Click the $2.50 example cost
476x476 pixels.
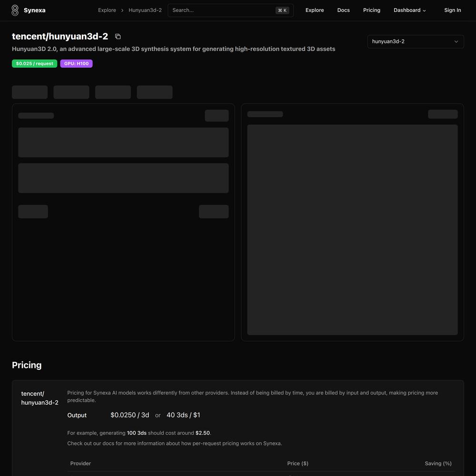202,433
